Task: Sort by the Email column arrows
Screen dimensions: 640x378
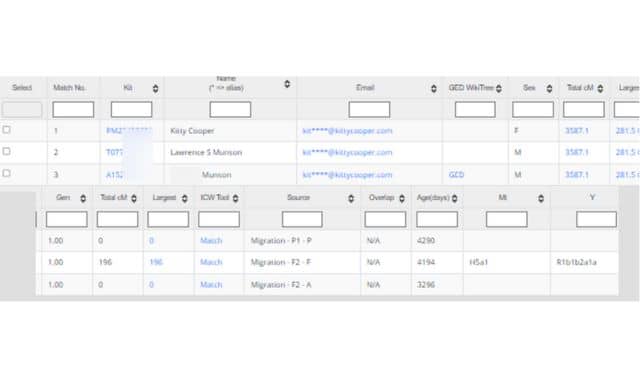Action: point(433,88)
